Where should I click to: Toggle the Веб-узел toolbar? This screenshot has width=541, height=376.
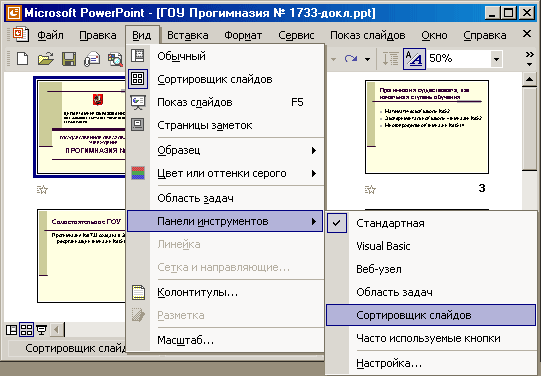pos(431,269)
